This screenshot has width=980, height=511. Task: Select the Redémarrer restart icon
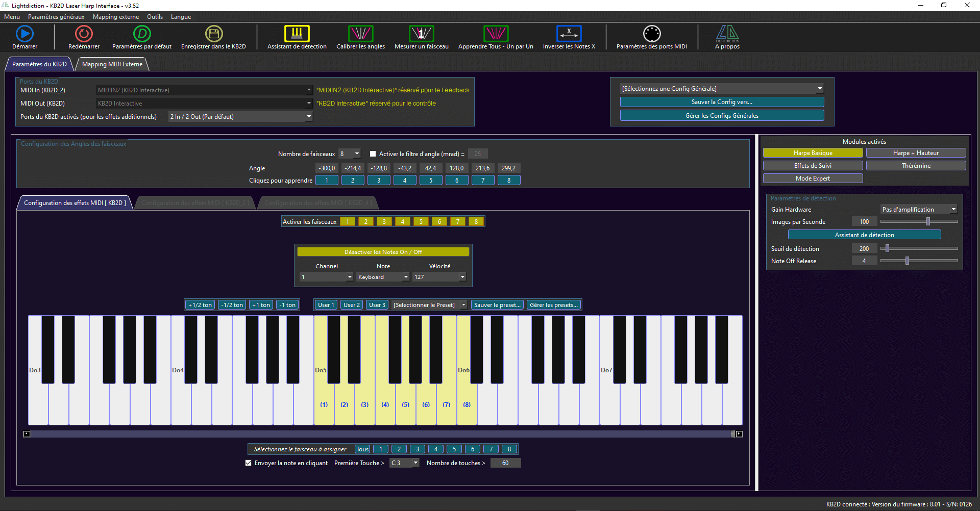[x=83, y=33]
